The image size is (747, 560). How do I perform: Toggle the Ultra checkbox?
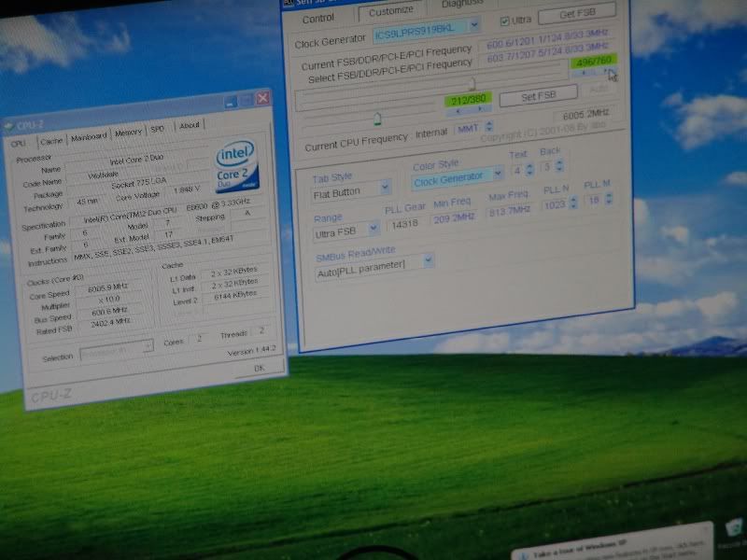coord(504,21)
